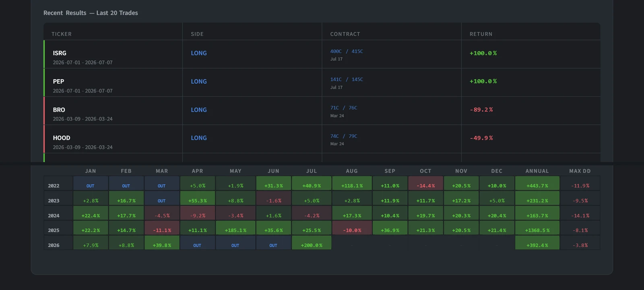Screen dimensions: 644x290
Task: Click the 2024 year row label
Action: (x=54, y=216)
